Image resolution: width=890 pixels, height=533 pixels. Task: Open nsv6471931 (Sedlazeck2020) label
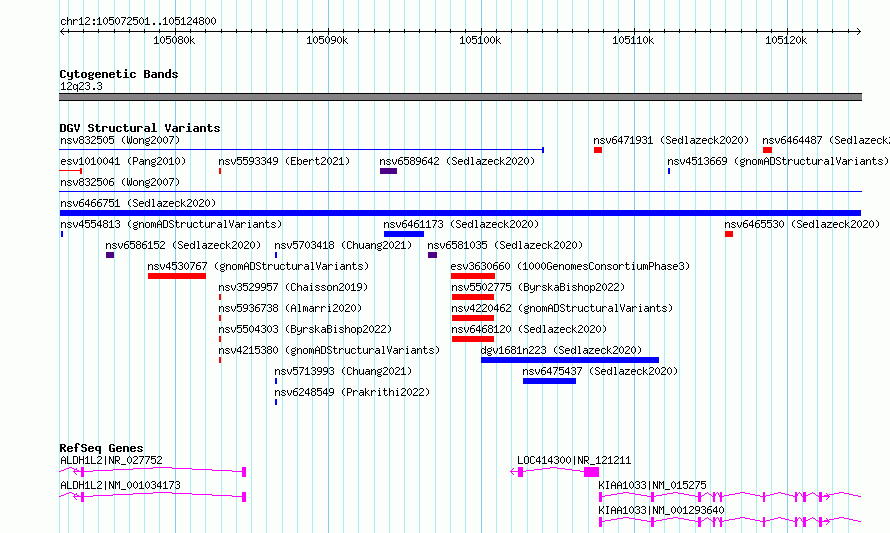click(x=671, y=140)
